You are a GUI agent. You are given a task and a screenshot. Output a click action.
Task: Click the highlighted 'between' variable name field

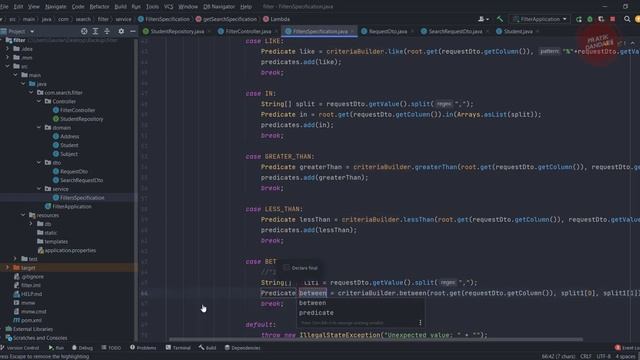(x=313, y=293)
